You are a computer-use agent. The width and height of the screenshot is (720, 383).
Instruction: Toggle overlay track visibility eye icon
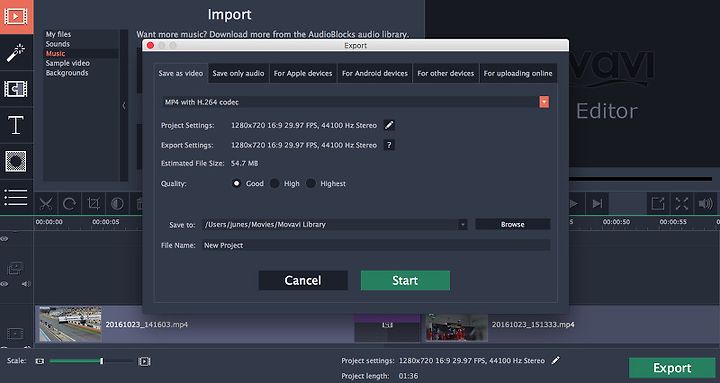[4, 284]
